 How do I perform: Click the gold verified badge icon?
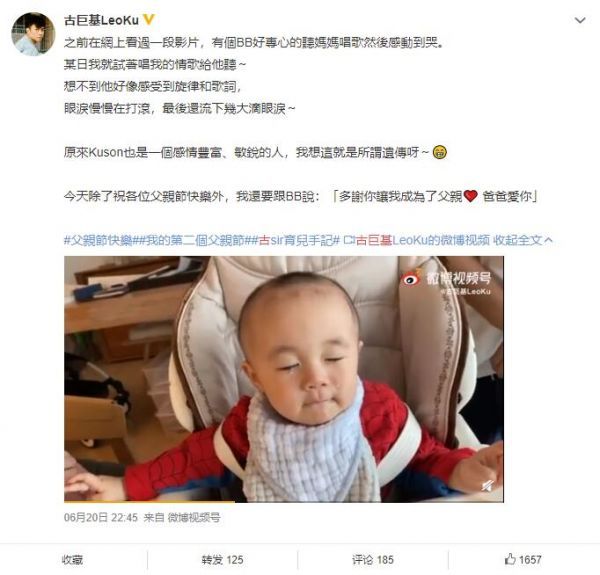pos(148,19)
